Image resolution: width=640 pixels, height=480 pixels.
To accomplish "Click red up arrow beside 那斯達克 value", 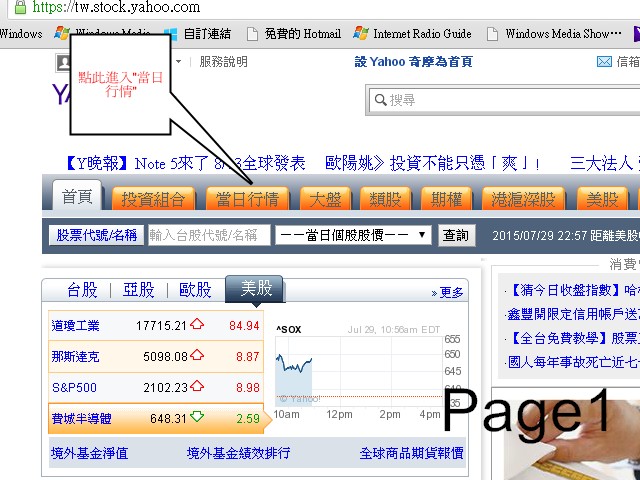I will coord(197,355).
